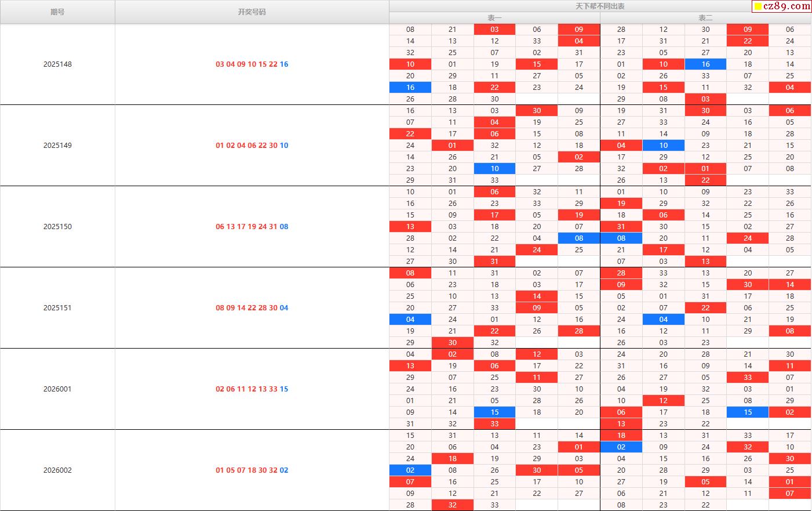Select blue 08 cell in 表一 for 2025150
812x511 pixels.
point(579,238)
